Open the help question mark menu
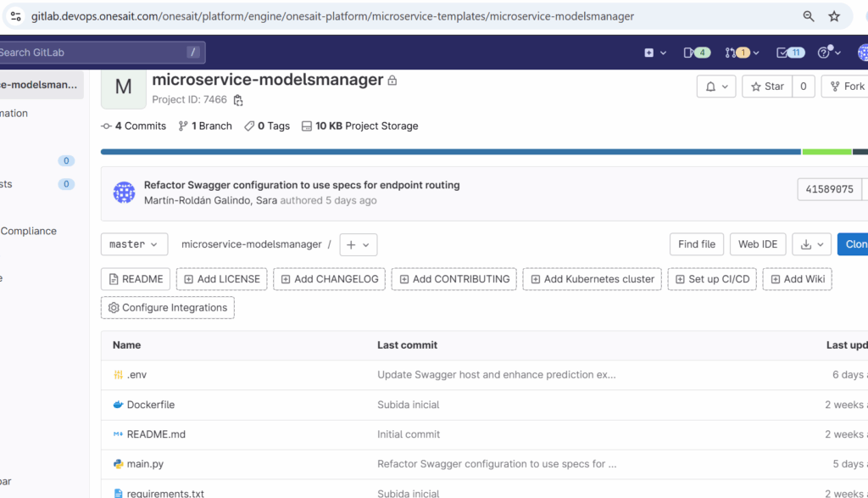 pos(828,53)
